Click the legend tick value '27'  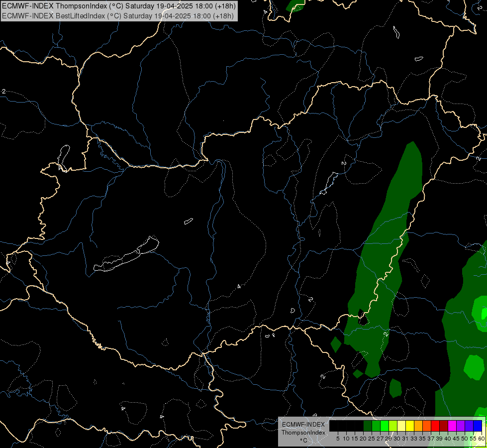point(381,439)
